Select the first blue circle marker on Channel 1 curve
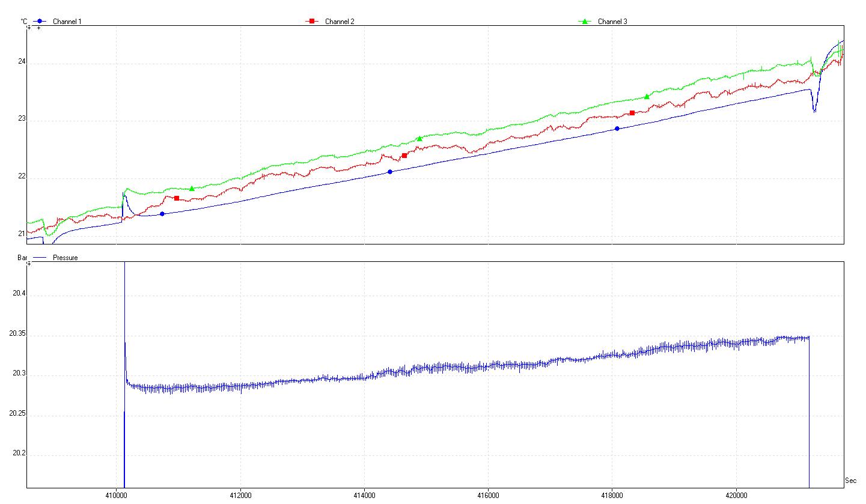 click(x=162, y=214)
